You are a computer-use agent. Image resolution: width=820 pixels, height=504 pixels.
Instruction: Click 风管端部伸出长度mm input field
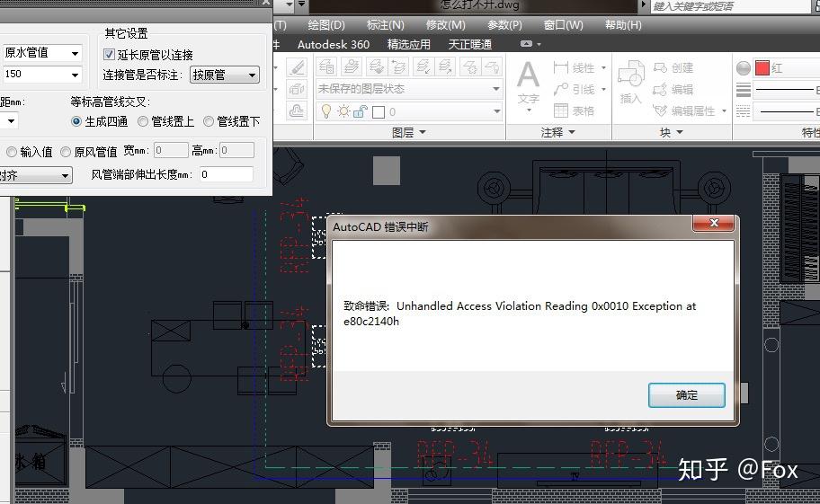coord(227,174)
